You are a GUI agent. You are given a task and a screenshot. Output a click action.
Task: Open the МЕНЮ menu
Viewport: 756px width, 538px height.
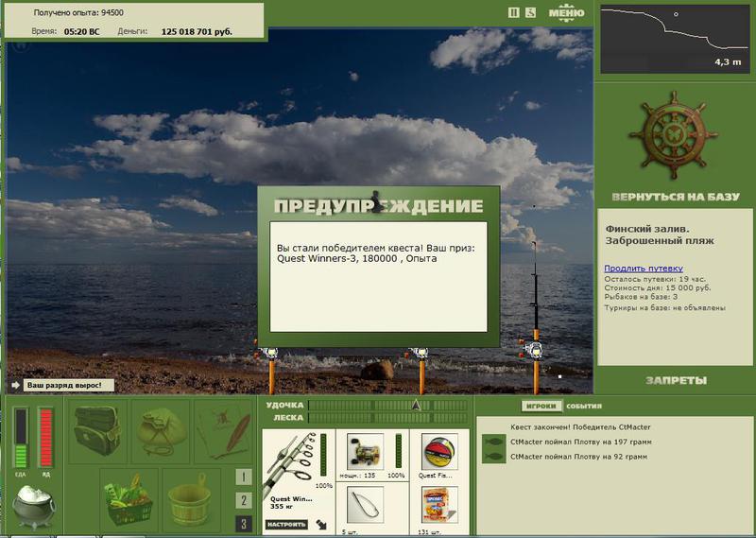(x=566, y=13)
